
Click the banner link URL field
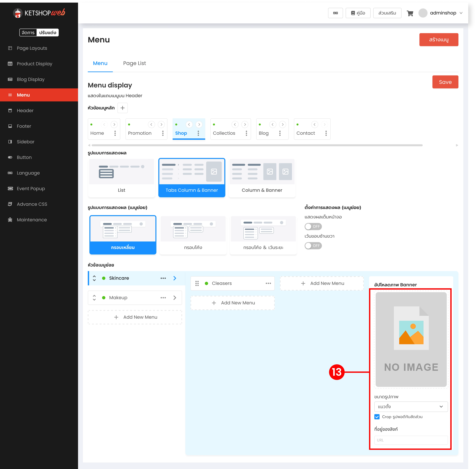point(411,440)
